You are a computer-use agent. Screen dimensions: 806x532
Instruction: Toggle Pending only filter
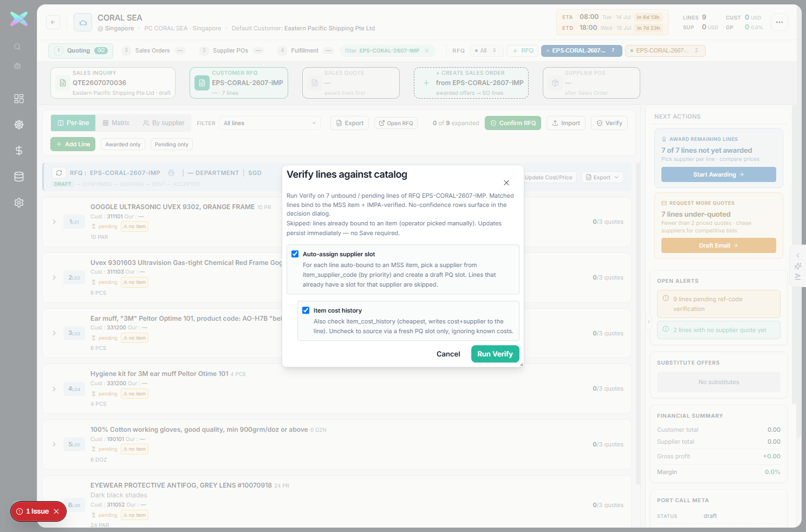172,144
